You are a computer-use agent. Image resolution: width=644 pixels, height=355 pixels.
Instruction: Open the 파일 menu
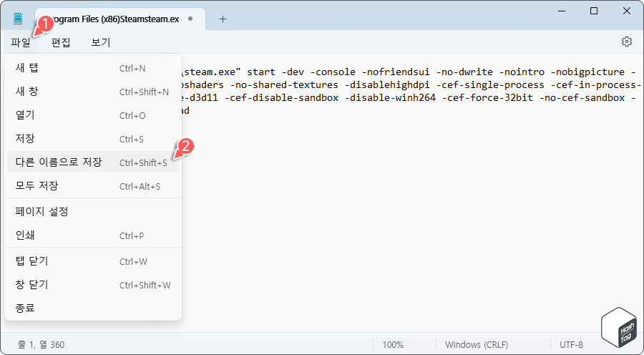coord(21,42)
